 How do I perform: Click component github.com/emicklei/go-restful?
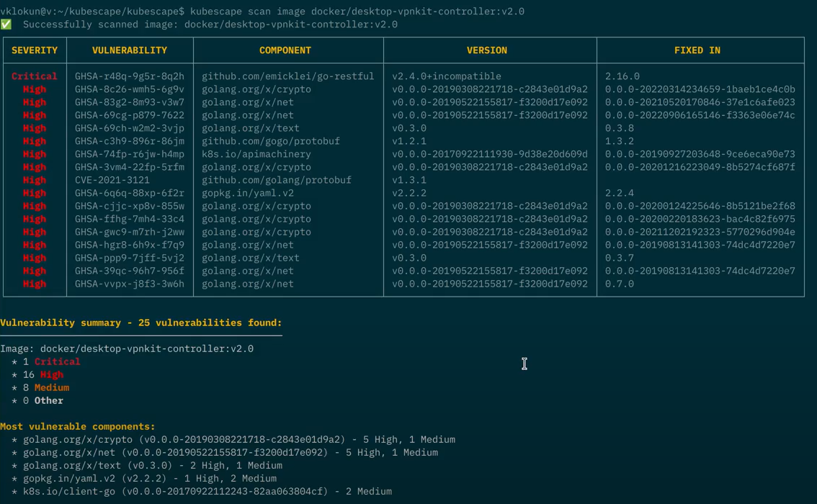click(288, 76)
